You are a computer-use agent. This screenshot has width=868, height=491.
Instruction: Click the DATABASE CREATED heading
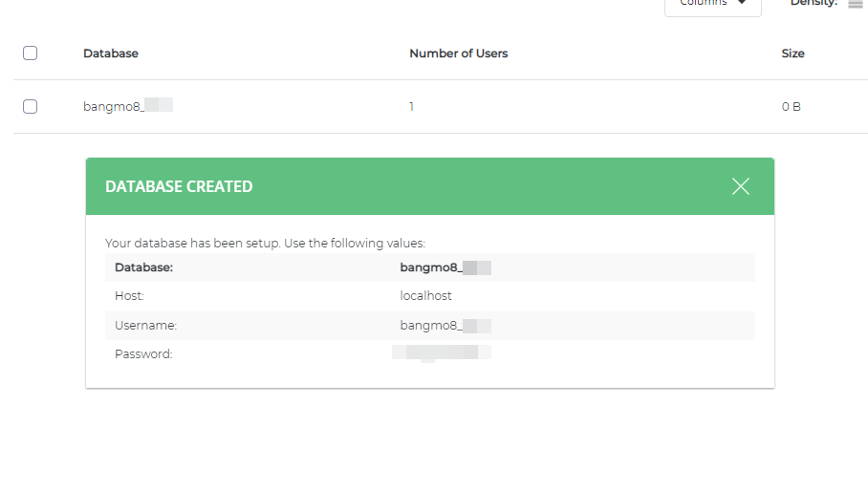coord(179,186)
